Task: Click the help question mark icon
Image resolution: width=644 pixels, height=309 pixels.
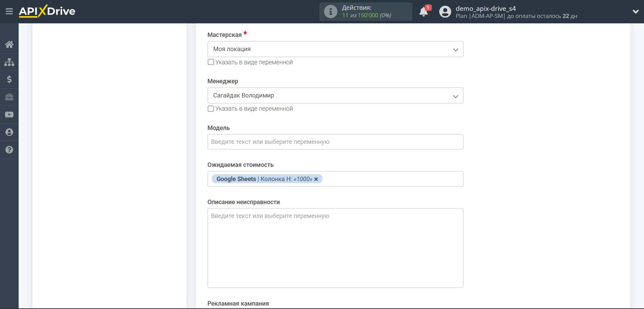Action: [9, 150]
